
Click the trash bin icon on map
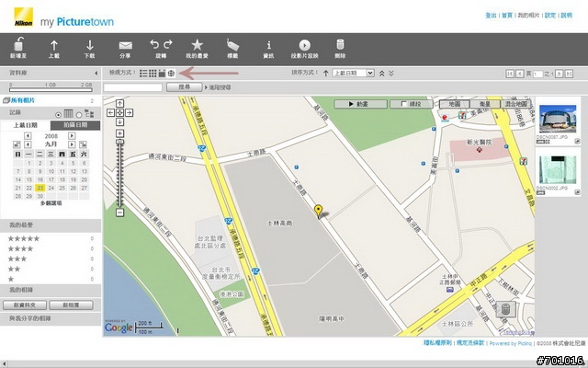[505, 309]
